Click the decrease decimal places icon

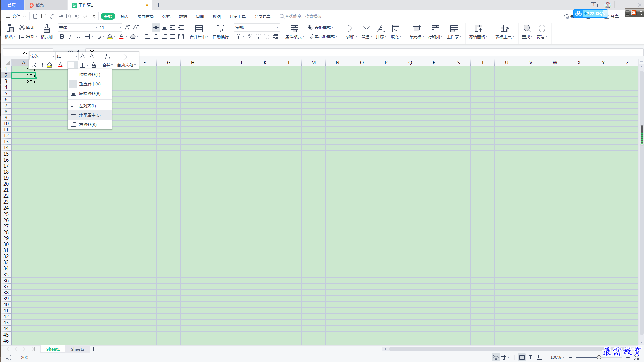(275, 36)
